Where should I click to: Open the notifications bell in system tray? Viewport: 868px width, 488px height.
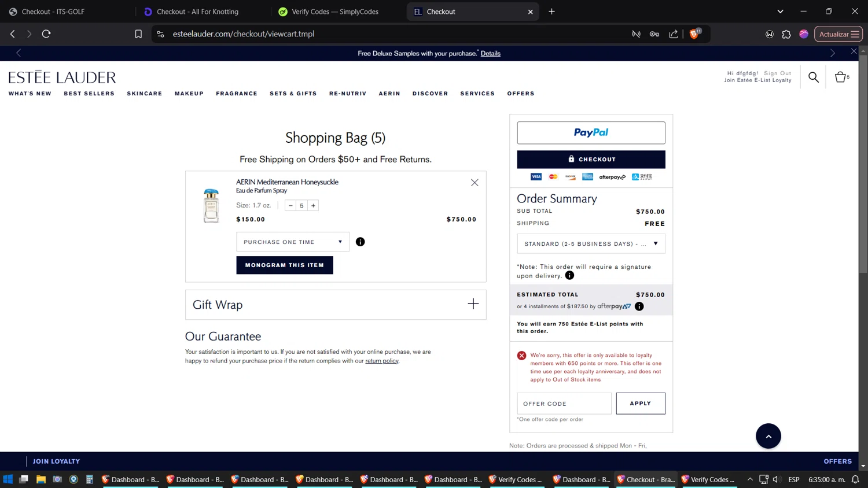pos(855,479)
